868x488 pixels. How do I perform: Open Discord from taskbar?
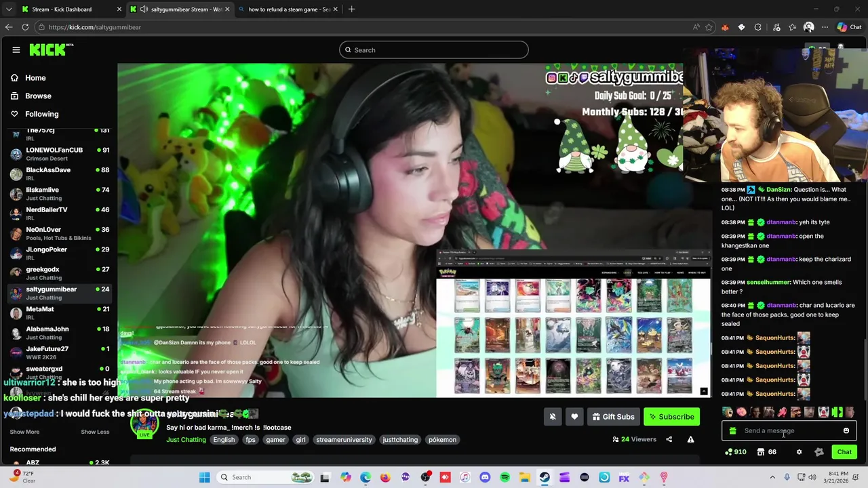[x=485, y=477]
